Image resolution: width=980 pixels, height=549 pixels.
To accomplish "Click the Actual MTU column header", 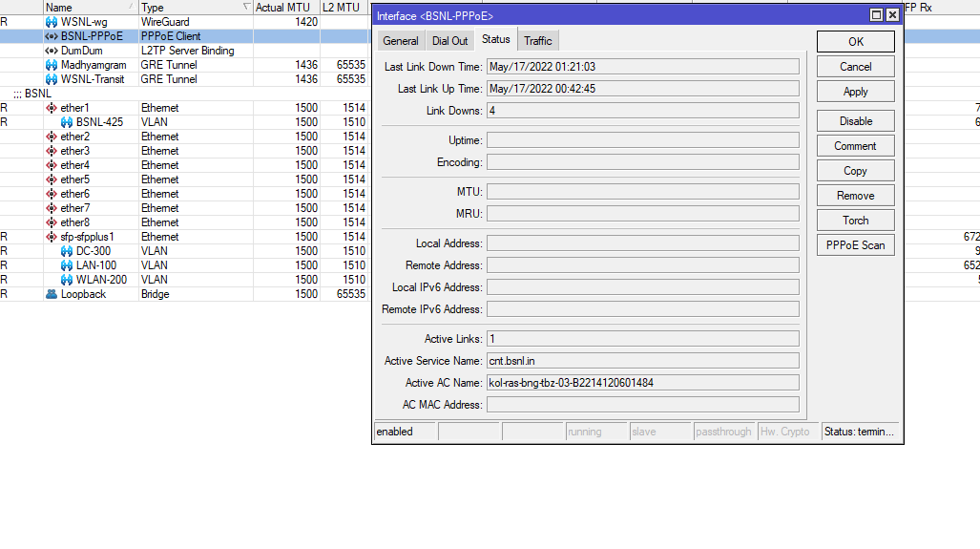I will click(286, 8).
